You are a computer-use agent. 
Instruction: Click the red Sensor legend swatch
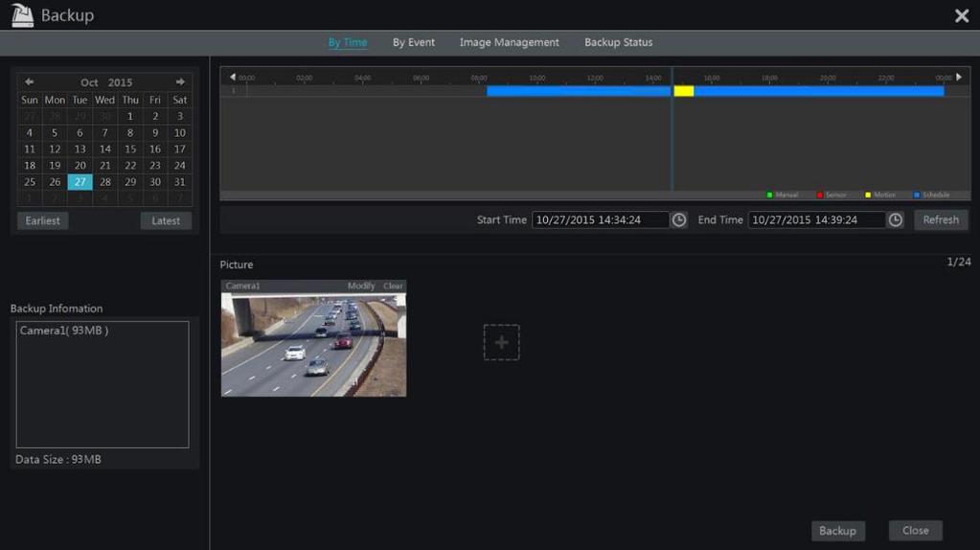click(x=819, y=195)
